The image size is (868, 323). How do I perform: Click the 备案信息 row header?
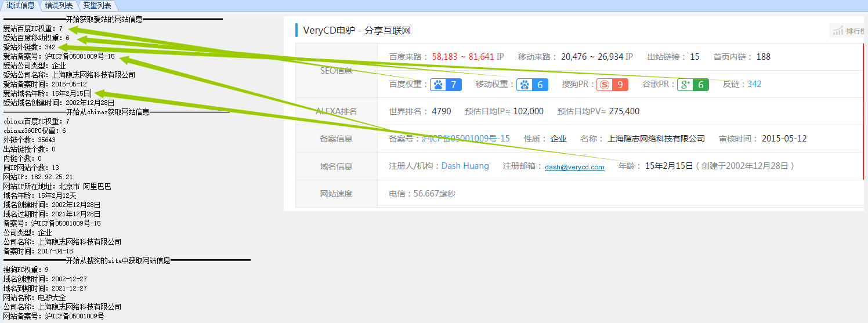[336, 139]
